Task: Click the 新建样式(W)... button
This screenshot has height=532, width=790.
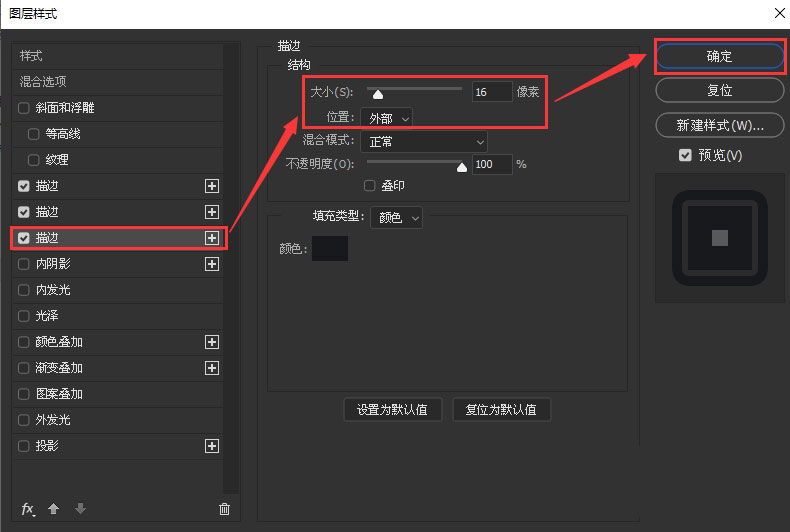Action: (x=720, y=125)
